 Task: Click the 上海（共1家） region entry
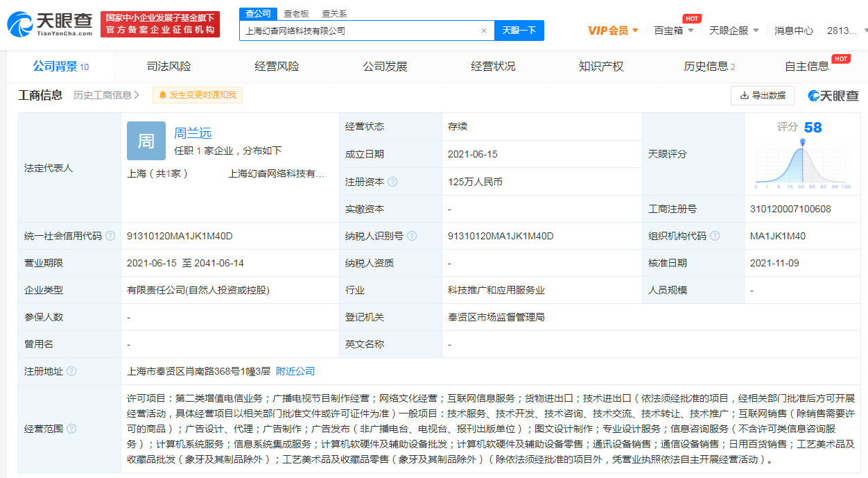157,173
